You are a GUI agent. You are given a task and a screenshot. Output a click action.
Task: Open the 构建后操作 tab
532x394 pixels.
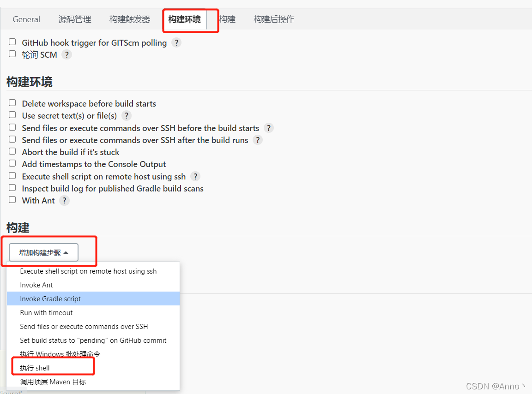coord(274,19)
